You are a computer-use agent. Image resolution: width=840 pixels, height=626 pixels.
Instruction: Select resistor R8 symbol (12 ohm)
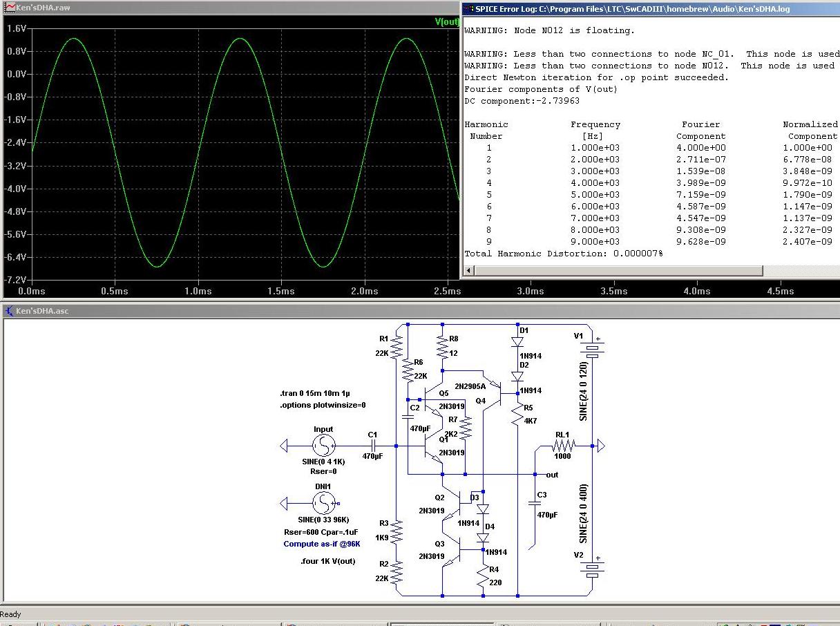(x=442, y=347)
